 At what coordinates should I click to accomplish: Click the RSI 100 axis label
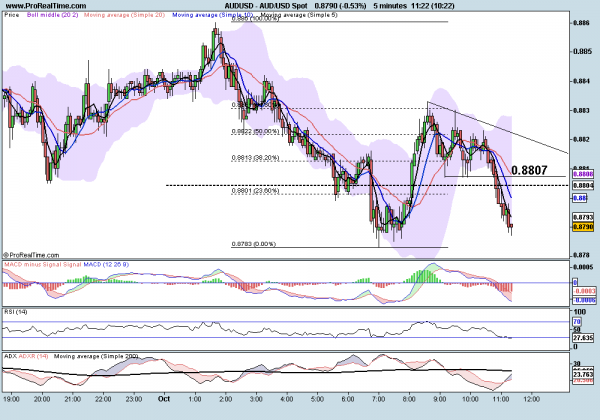click(x=580, y=312)
